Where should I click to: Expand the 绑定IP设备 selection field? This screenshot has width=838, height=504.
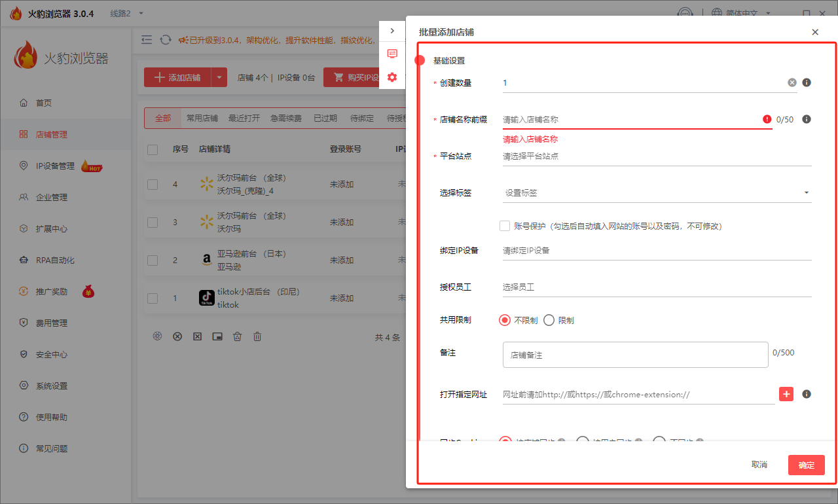pos(657,250)
